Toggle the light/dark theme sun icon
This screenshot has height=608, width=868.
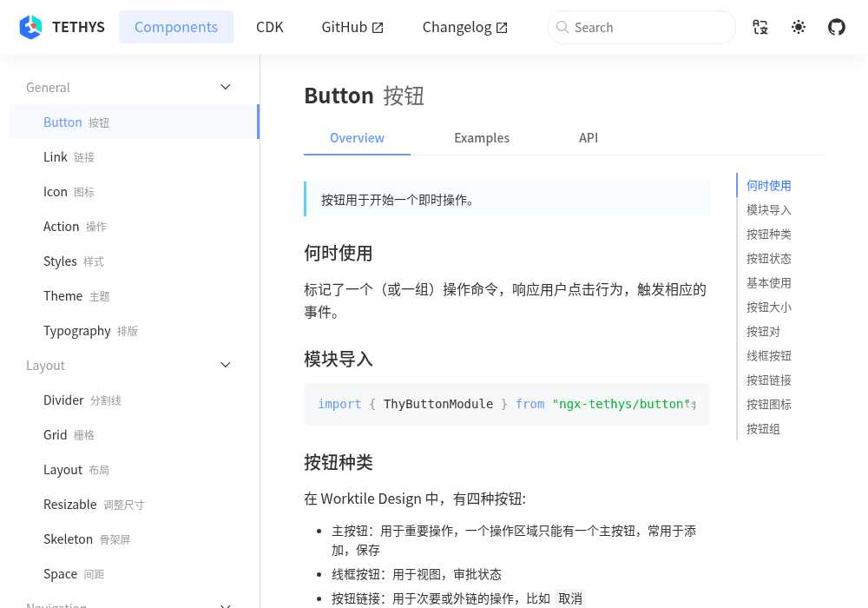(799, 27)
